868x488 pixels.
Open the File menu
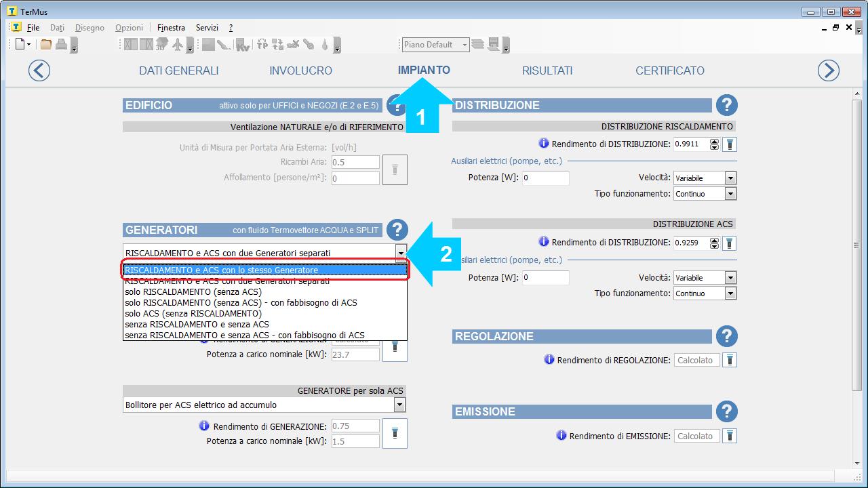coord(33,28)
